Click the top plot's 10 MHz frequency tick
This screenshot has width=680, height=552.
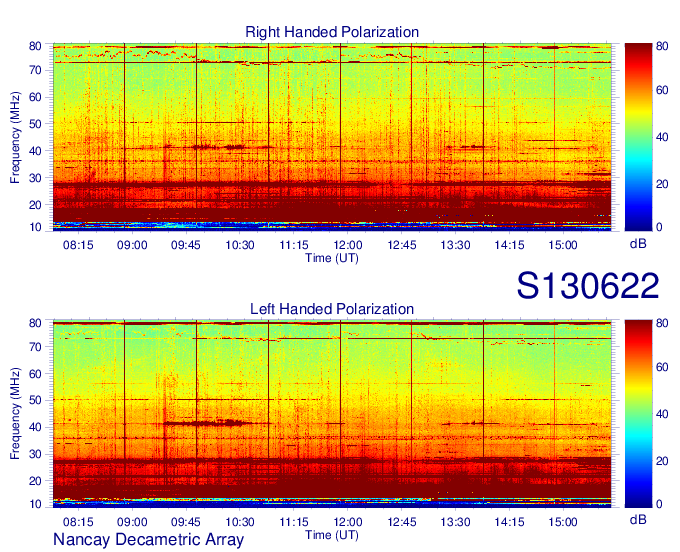[35, 227]
